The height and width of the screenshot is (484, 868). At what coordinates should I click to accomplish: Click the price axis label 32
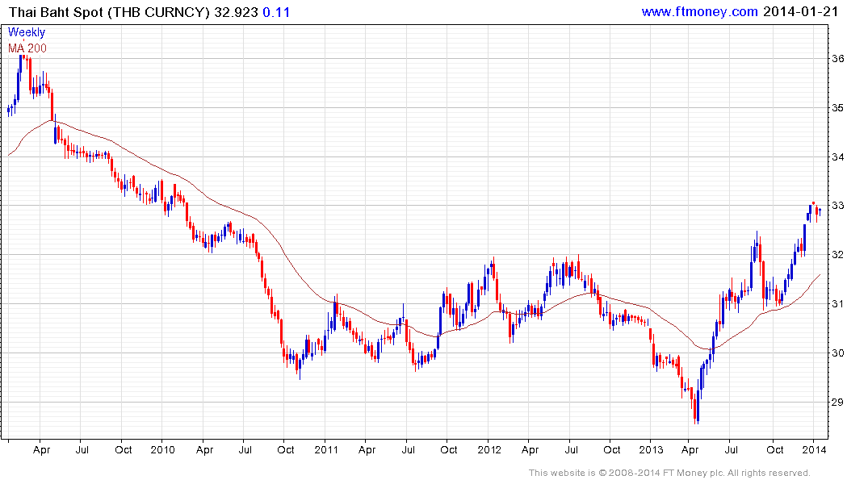tap(837, 255)
